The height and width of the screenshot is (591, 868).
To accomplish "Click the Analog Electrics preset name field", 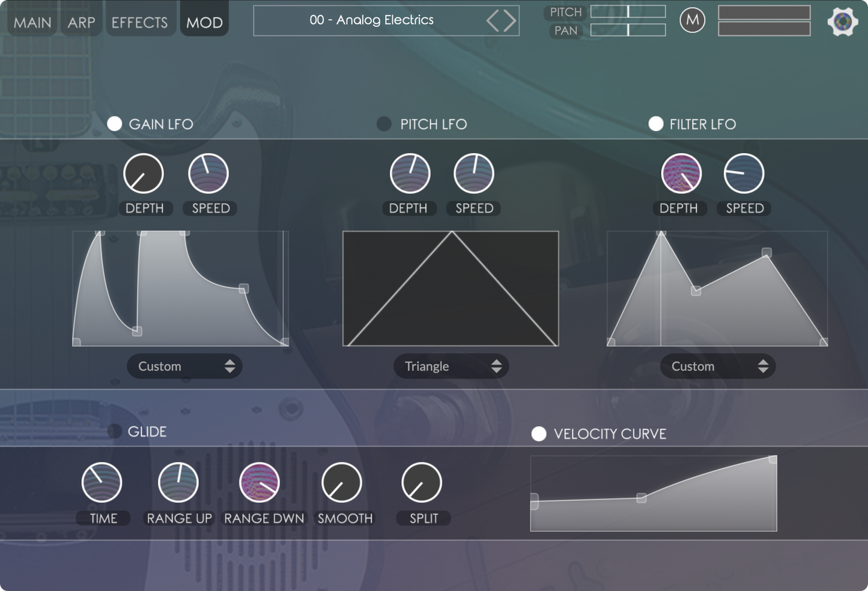I will point(386,20).
